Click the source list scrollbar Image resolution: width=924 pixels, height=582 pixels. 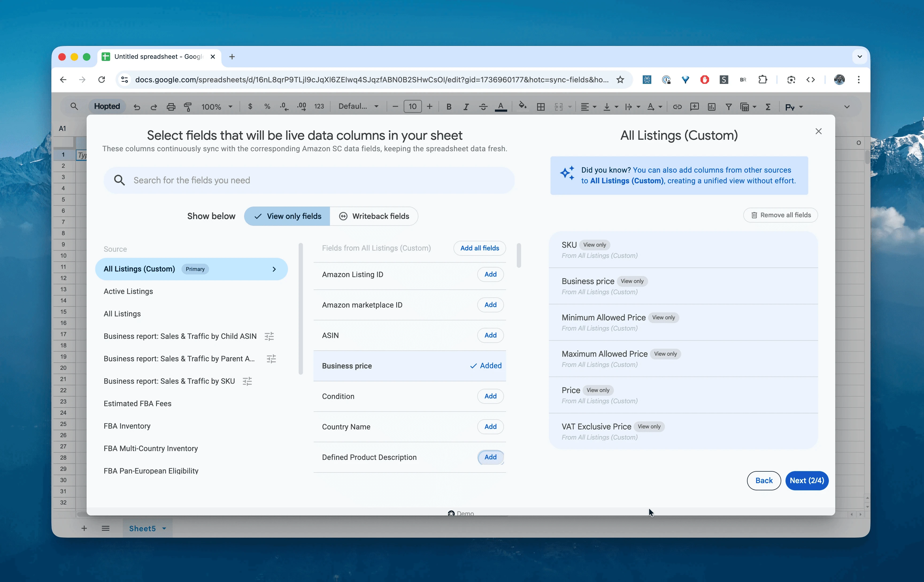pyautogui.click(x=301, y=309)
